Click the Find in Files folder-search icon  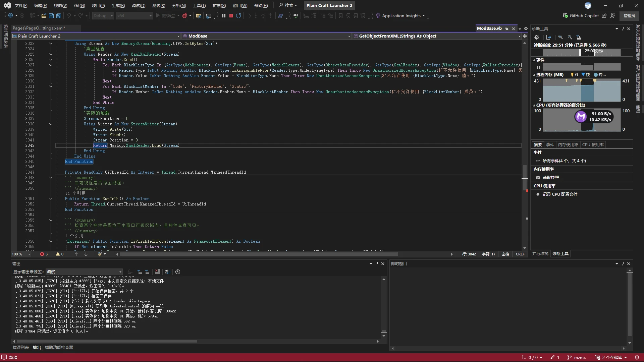(x=199, y=16)
